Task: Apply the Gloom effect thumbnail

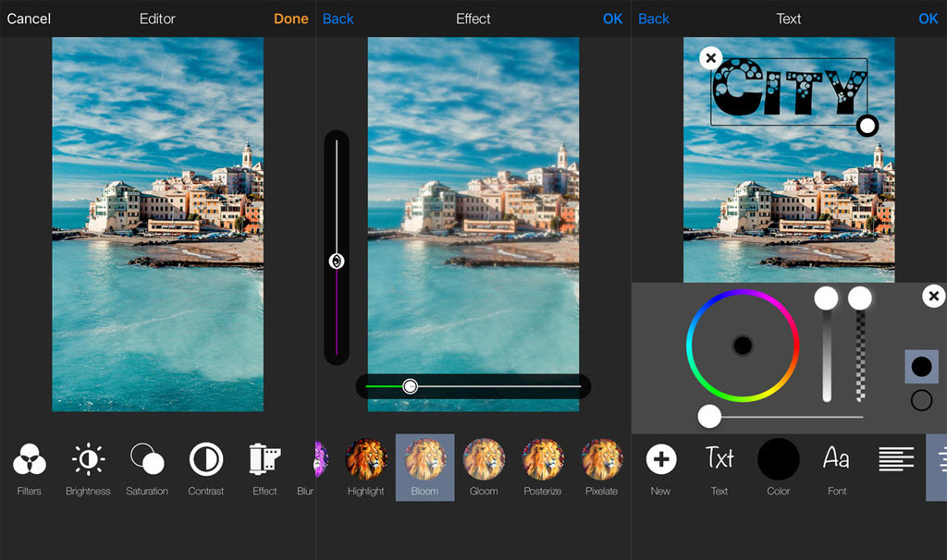Action: (484, 459)
